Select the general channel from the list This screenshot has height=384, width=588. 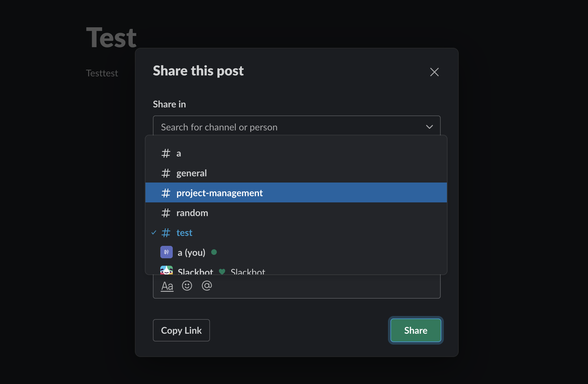(192, 173)
